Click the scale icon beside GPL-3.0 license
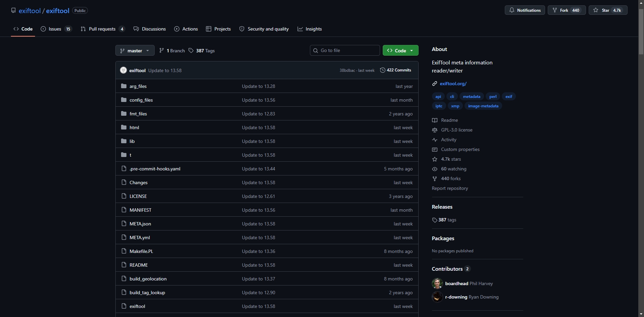Viewport: 644px width, 317px height. point(435,130)
